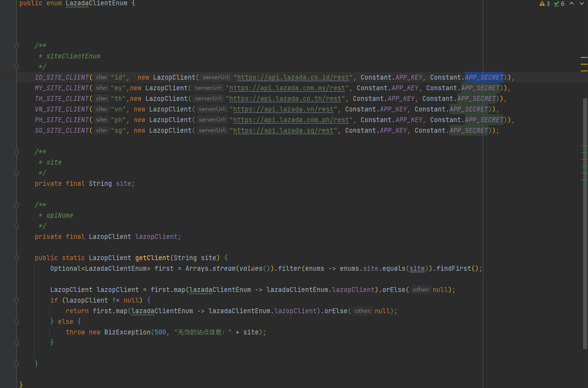The image size is (588, 388).
Task: Open the api.lazada.sg/rest URL link
Action: point(283,131)
